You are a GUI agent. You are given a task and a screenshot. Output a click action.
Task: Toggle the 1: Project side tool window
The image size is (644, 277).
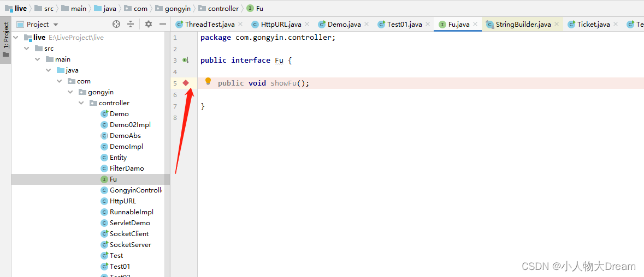[6, 40]
